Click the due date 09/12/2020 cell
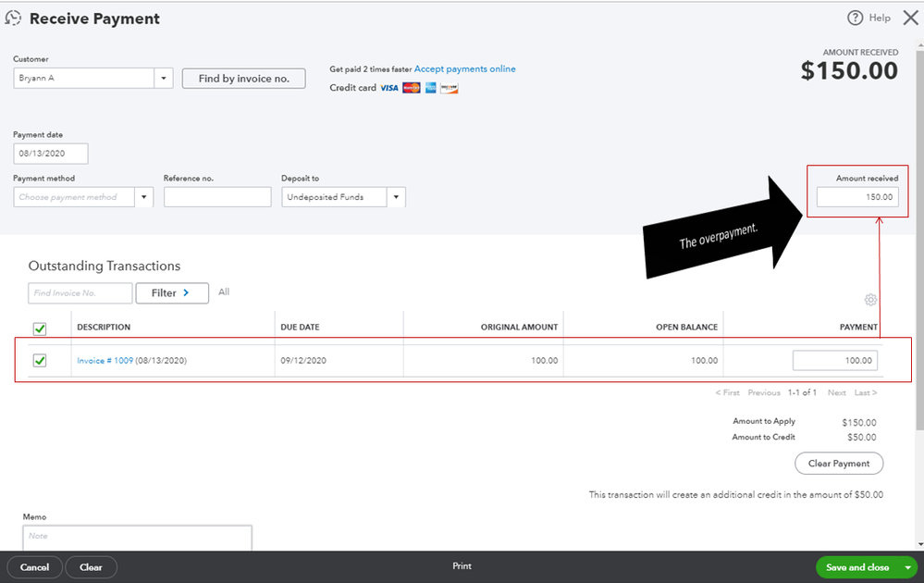 point(303,360)
